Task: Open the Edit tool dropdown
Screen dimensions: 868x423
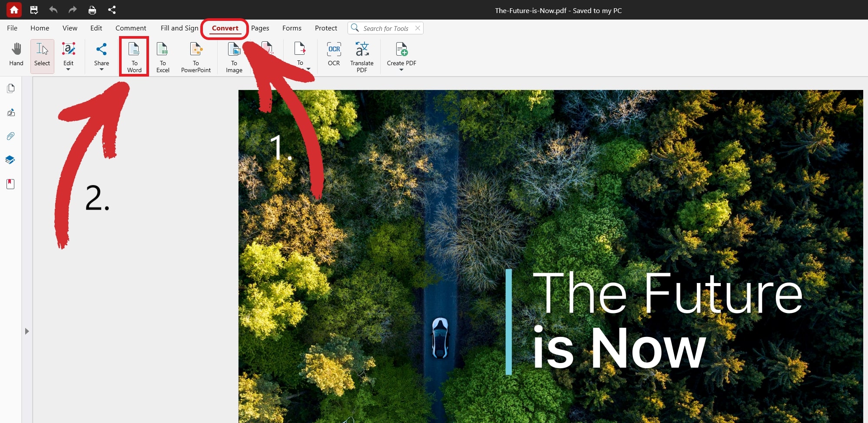Action: point(68,69)
